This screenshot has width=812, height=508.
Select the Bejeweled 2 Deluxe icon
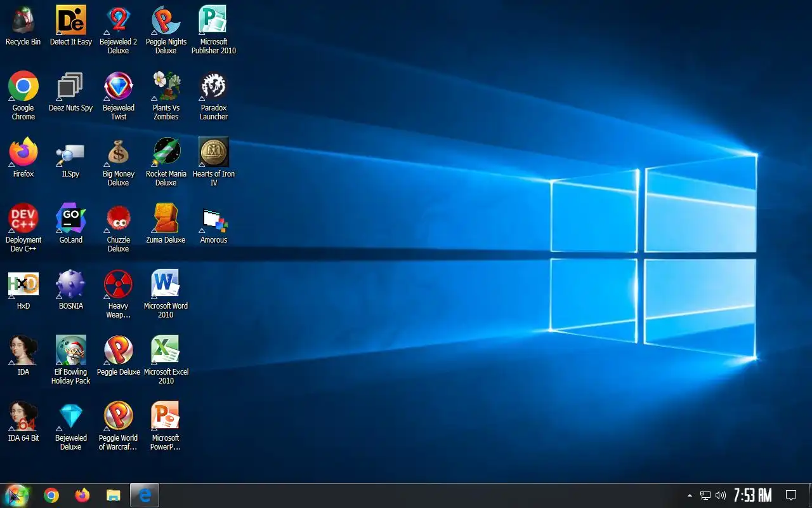pyautogui.click(x=118, y=30)
